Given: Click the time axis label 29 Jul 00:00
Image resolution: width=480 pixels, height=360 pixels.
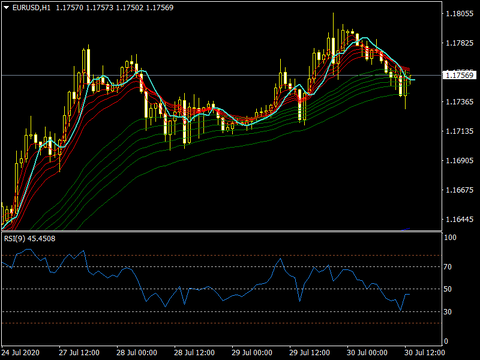Looking at the screenshot, I should click(252, 353).
